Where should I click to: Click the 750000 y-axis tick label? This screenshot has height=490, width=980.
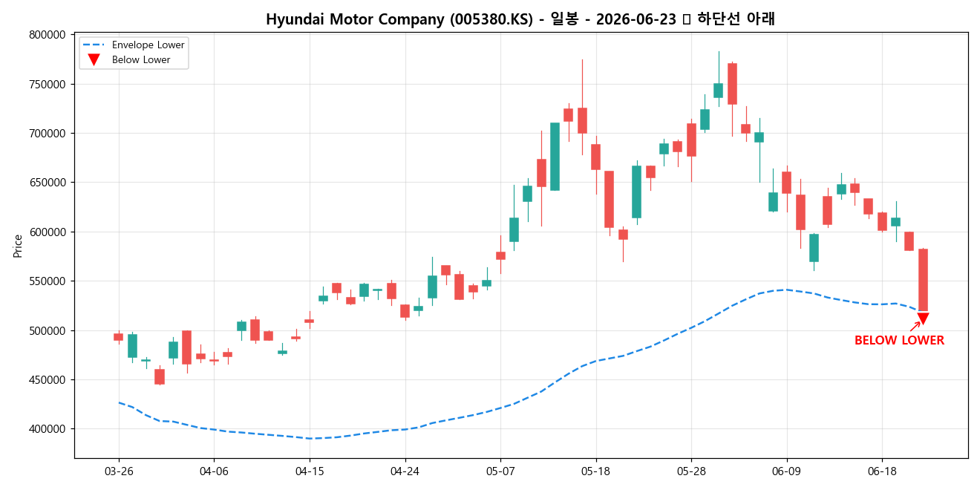(x=48, y=84)
